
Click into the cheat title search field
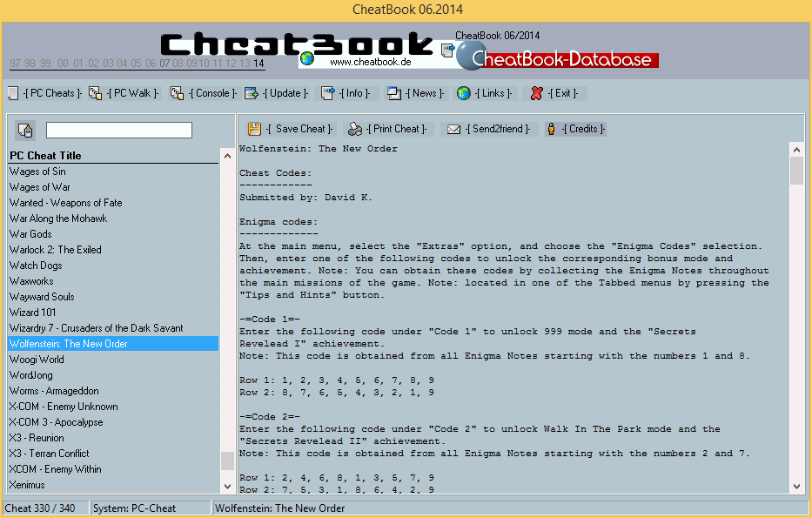click(119, 130)
